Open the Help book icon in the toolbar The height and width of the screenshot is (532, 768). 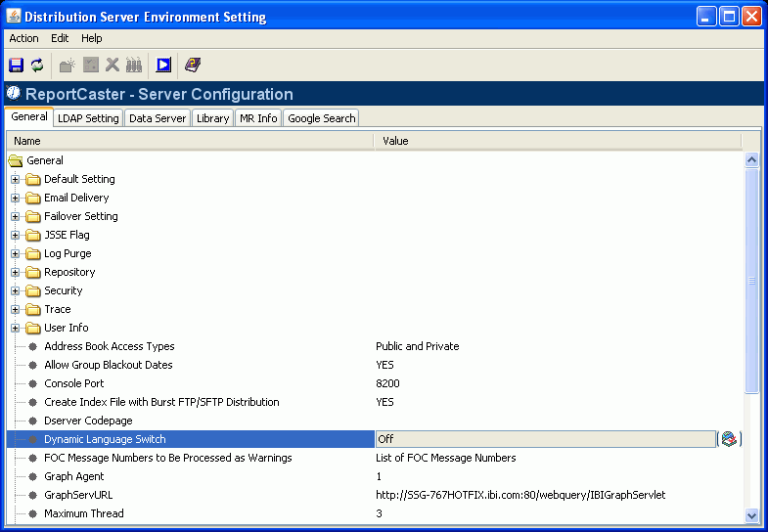coord(193,65)
